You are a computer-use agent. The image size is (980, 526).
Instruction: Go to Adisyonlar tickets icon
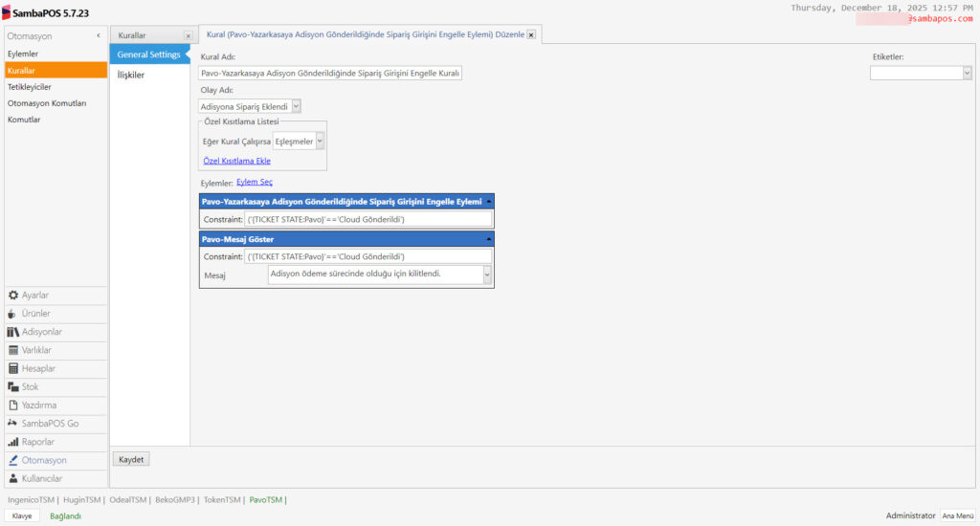click(12, 332)
